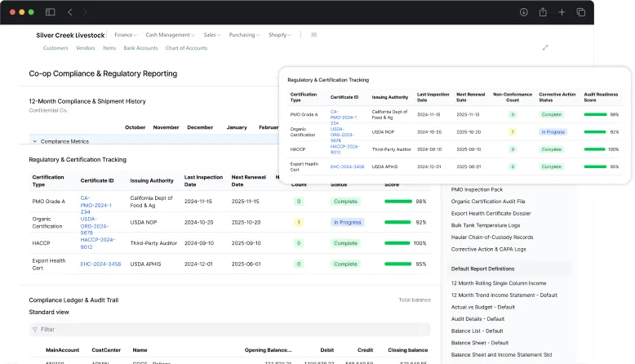
Task: Toggle the browser sidebar panel icon
Action: point(51,12)
